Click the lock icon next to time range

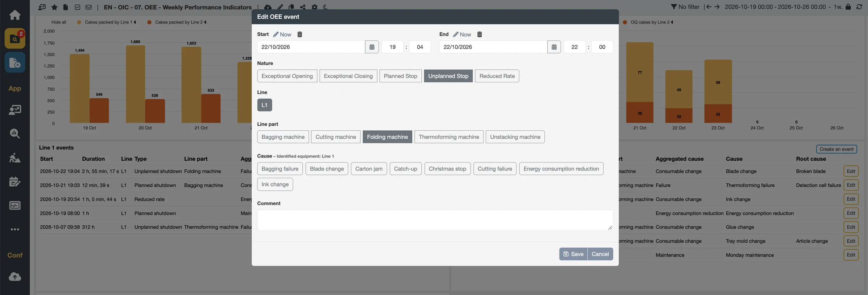[x=848, y=7]
